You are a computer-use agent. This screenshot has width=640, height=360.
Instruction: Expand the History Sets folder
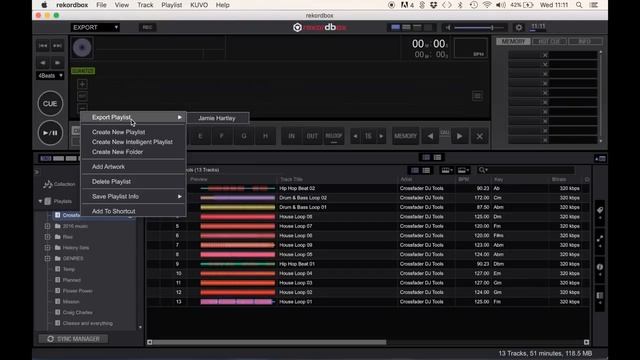coord(47,248)
